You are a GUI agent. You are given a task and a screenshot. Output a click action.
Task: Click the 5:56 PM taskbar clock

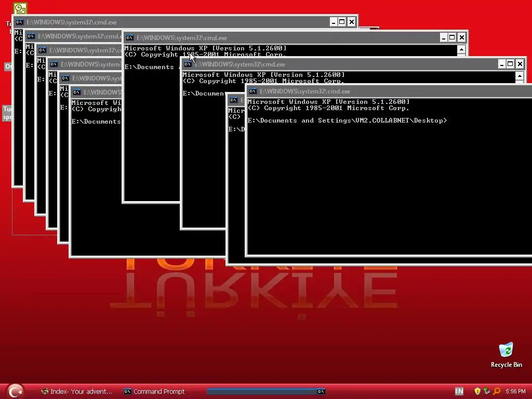(515, 391)
